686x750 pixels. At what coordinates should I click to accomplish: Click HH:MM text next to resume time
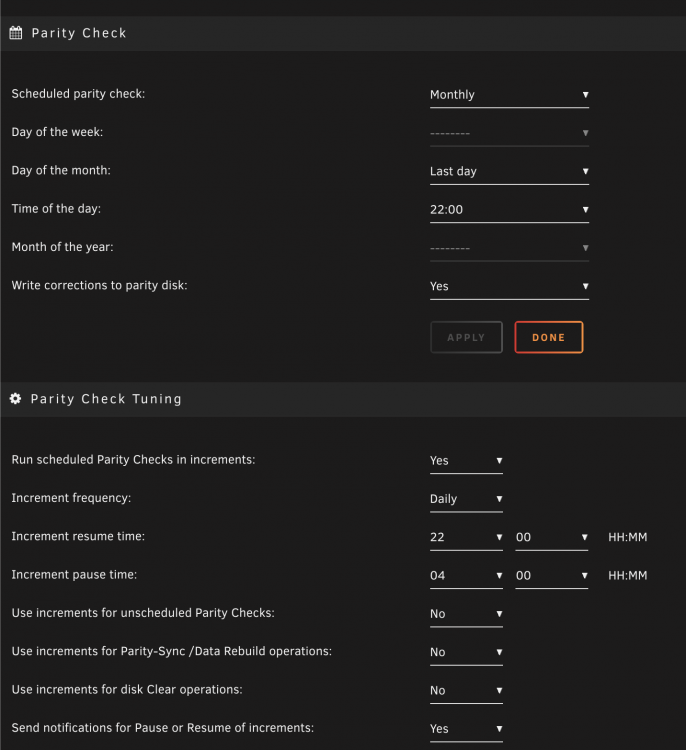click(628, 537)
